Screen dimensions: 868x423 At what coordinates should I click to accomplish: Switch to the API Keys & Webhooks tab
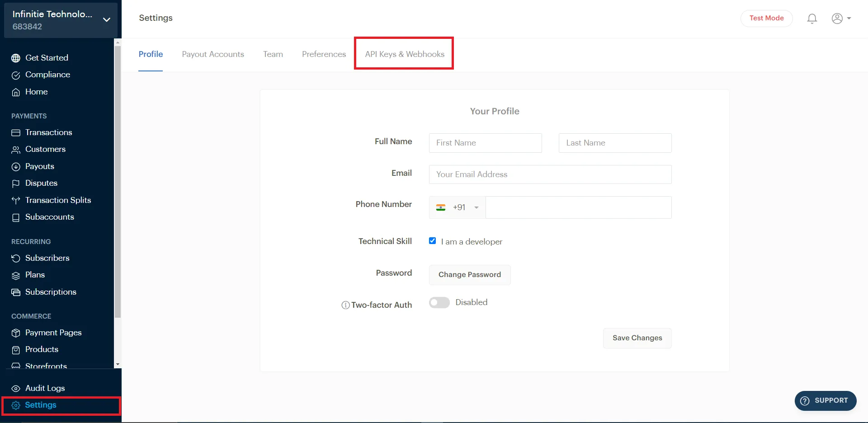404,54
